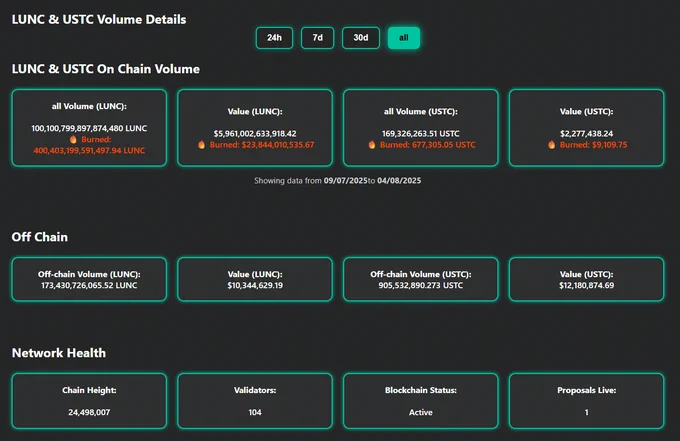The image size is (680, 441).
Task: Click the start date 09/07/2025
Action: click(346, 181)
